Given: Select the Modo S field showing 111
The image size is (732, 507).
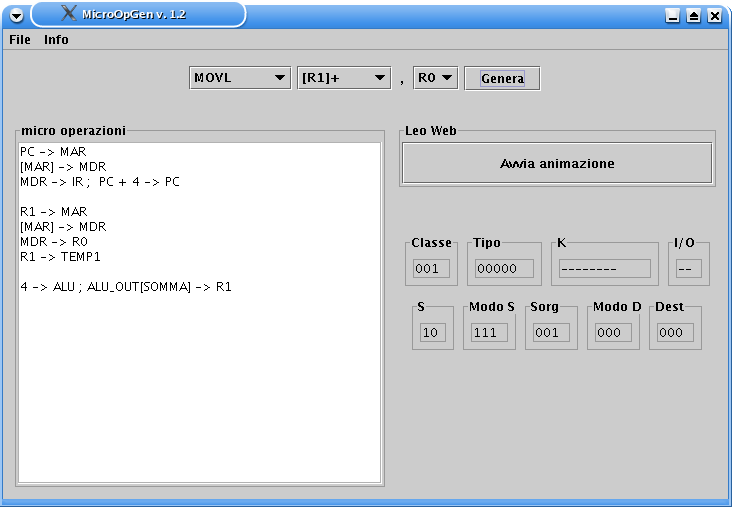Looking at the screenshot, I should [x=490, y=332].
